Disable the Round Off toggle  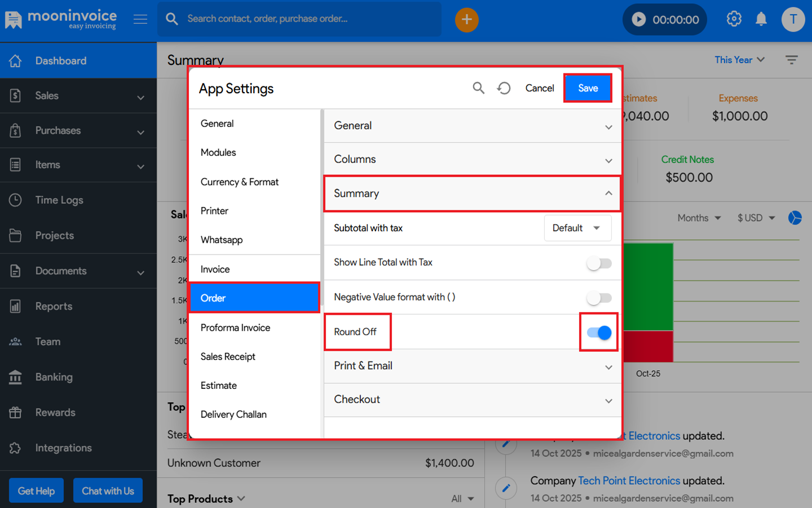pos(599,332)
